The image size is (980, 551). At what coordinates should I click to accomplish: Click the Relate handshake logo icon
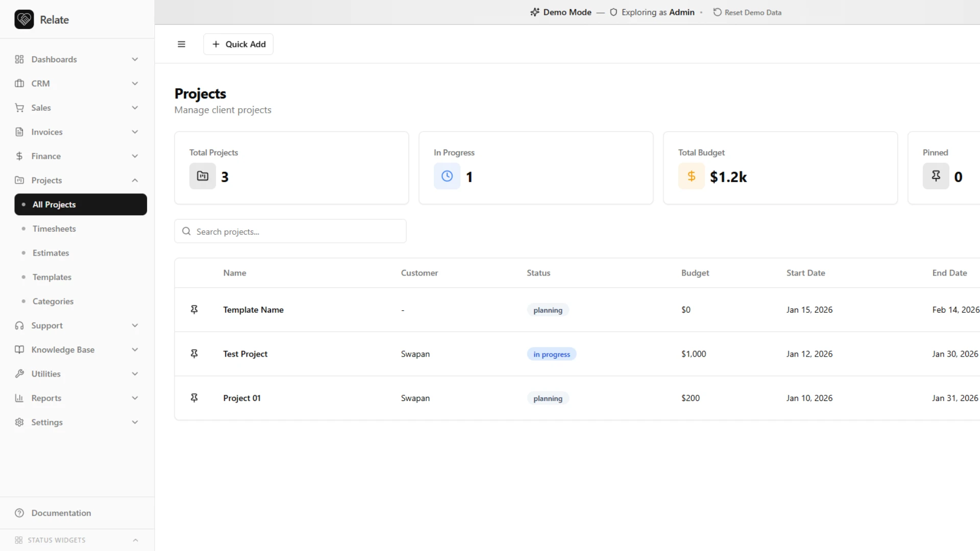coord(24,19)
